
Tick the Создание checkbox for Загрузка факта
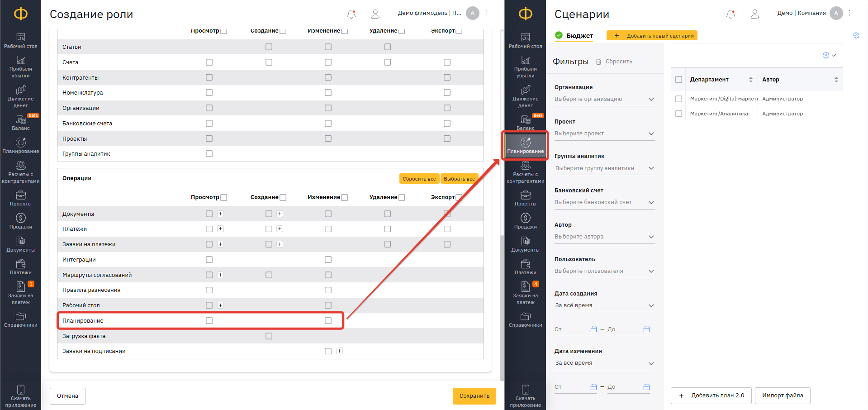269,336
